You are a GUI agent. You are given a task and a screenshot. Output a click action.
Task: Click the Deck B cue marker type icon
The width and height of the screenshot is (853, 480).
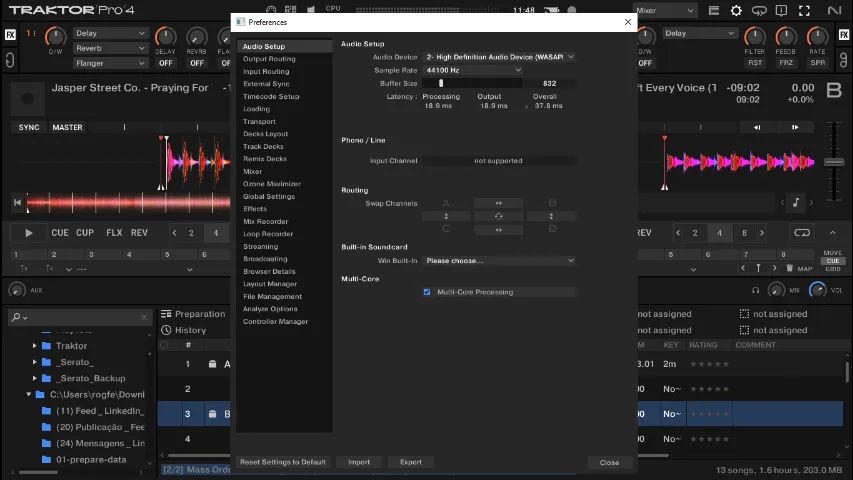pyautogui.click(x=758, y=268)
